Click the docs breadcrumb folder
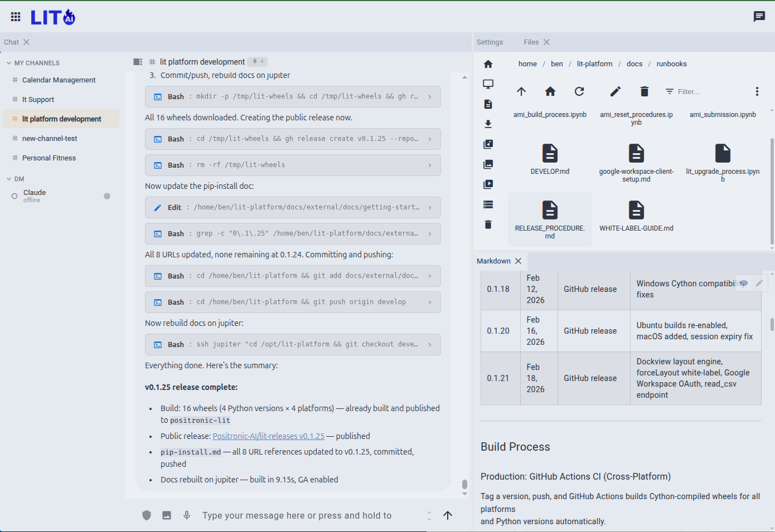 (634, 64)
